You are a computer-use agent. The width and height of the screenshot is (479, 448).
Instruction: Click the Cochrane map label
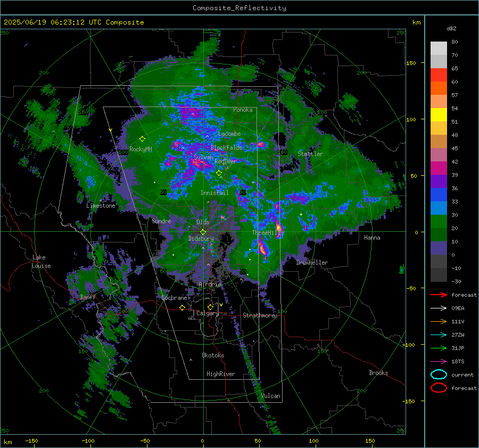point(174,298)
